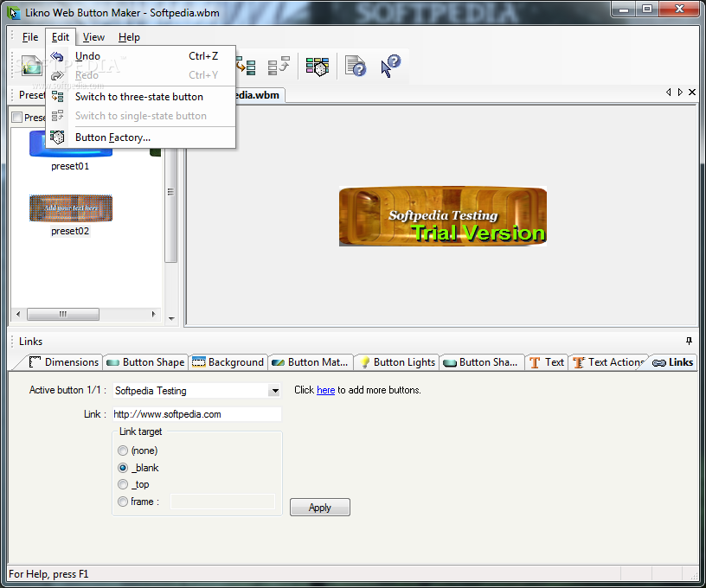Switch to the Button Lights tab

pyautogui.click(x=396, y=362)
